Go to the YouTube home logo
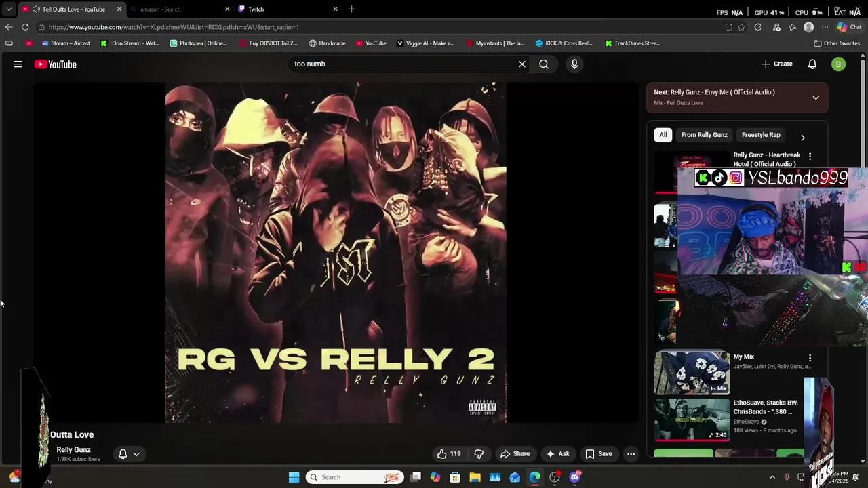The width and height of the screenshot is (868, 488). tap(56, 64)
